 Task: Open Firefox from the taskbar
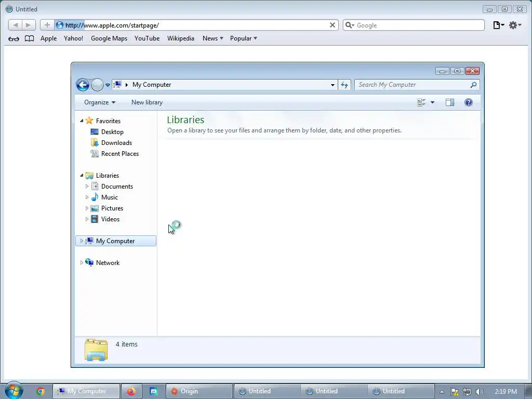131,391
